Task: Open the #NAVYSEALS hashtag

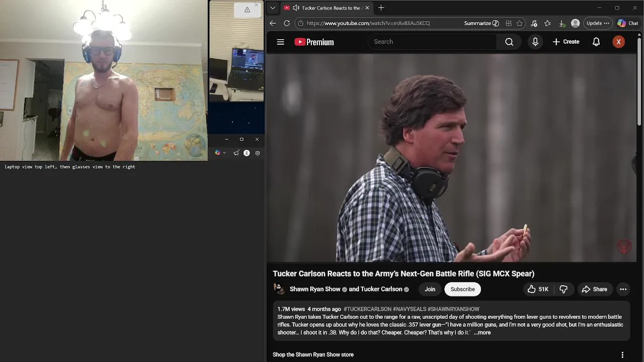Action: [x=410, y=309]
